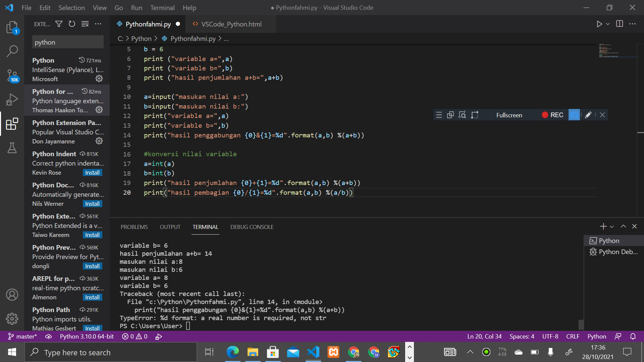Open the run dropdown arrow next to play
The image size is (644, 362).
[607, 24]
